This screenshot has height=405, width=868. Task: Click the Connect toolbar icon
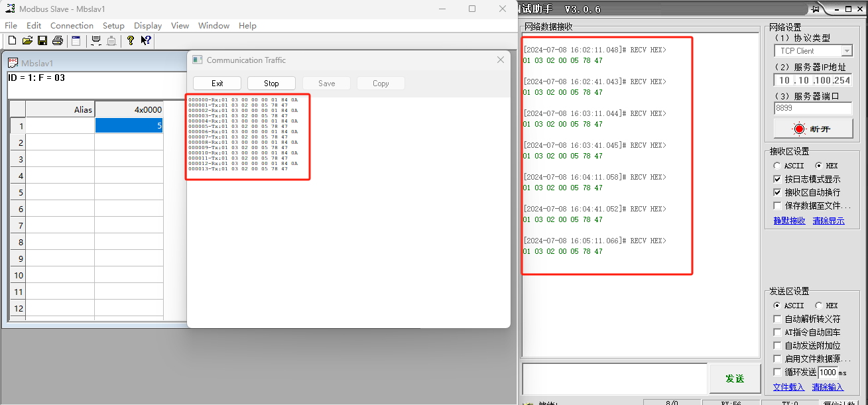click(96, 40)
